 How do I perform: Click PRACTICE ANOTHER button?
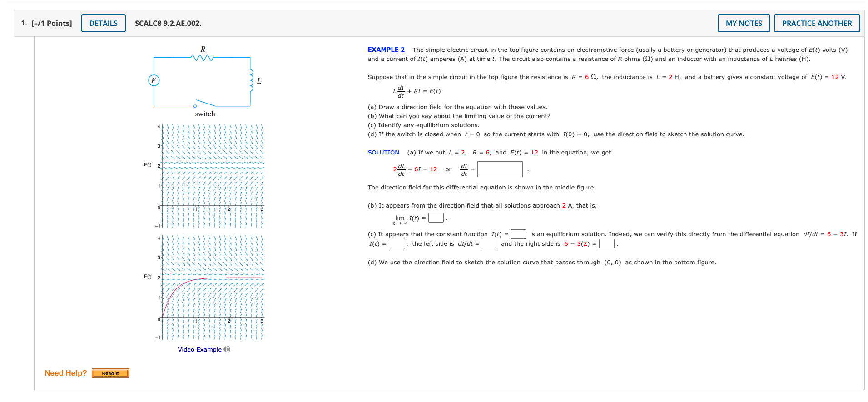coord(817,23)
